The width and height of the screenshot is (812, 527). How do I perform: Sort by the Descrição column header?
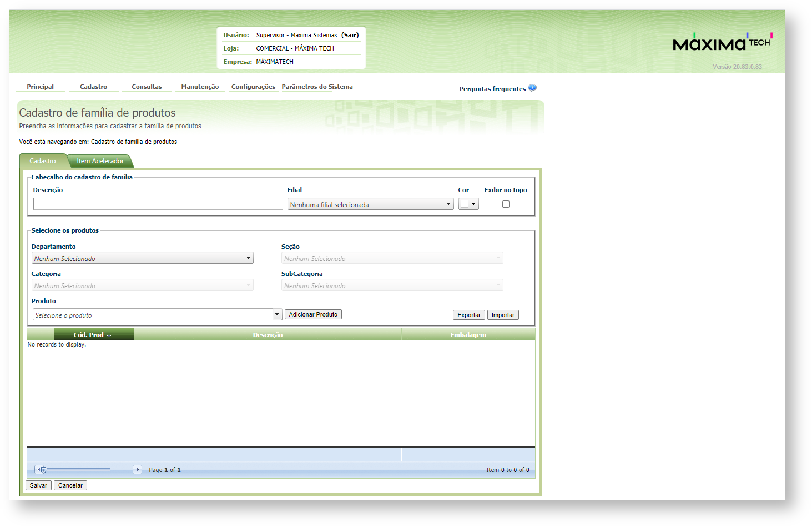[x=268, y=335]
